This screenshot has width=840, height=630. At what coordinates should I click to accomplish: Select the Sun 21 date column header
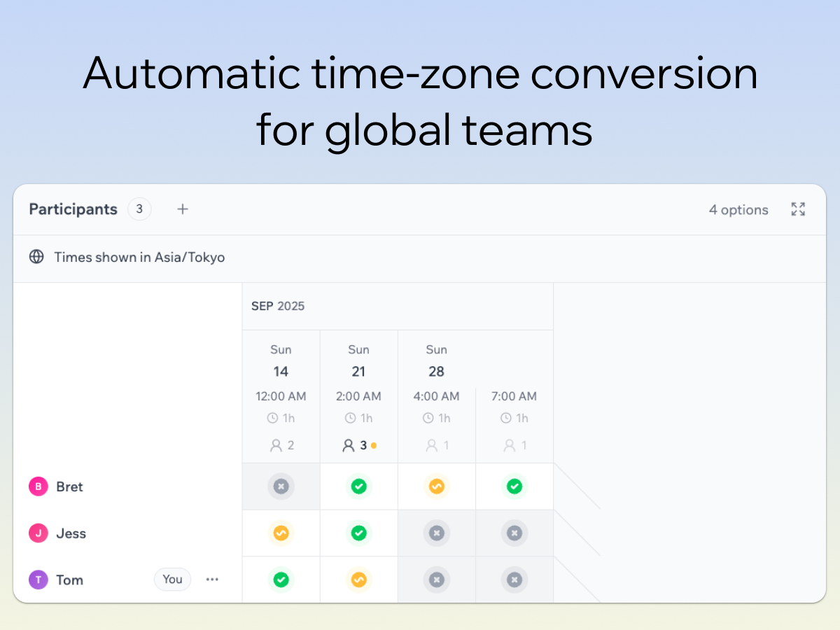358,360
